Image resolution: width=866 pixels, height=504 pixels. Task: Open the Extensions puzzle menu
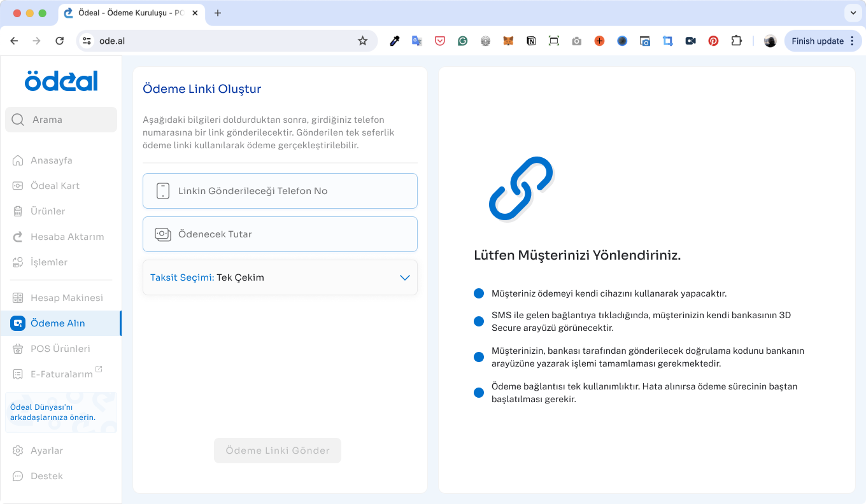tap(736, 41)
